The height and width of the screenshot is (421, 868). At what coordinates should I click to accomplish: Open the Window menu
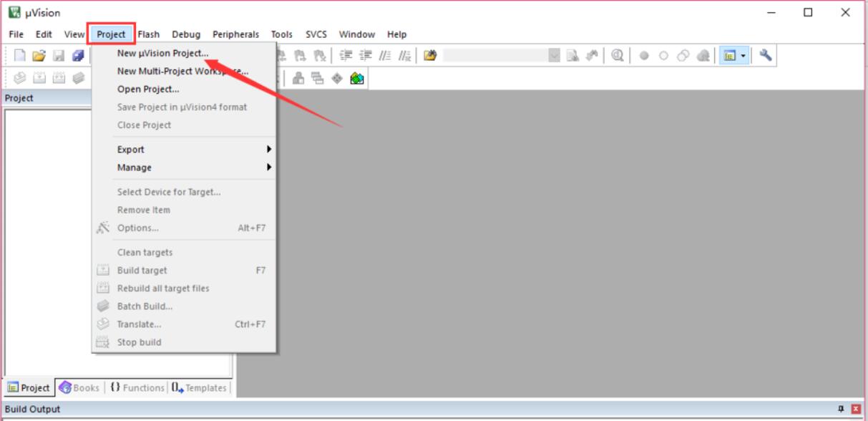pos(356,34)
